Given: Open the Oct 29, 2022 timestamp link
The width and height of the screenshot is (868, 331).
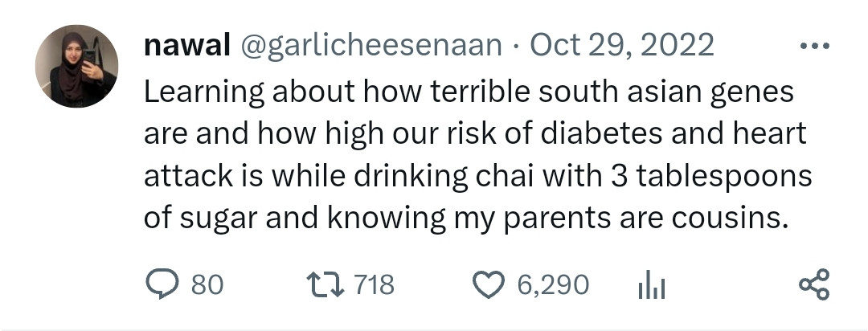Looking at the screenshot, I should (622, 46).
